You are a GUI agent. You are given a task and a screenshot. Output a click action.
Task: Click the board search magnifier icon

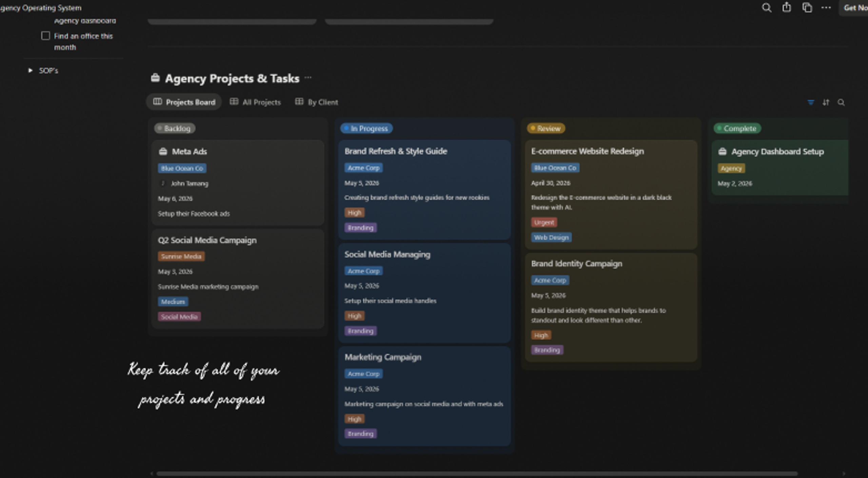pos(841,102)
